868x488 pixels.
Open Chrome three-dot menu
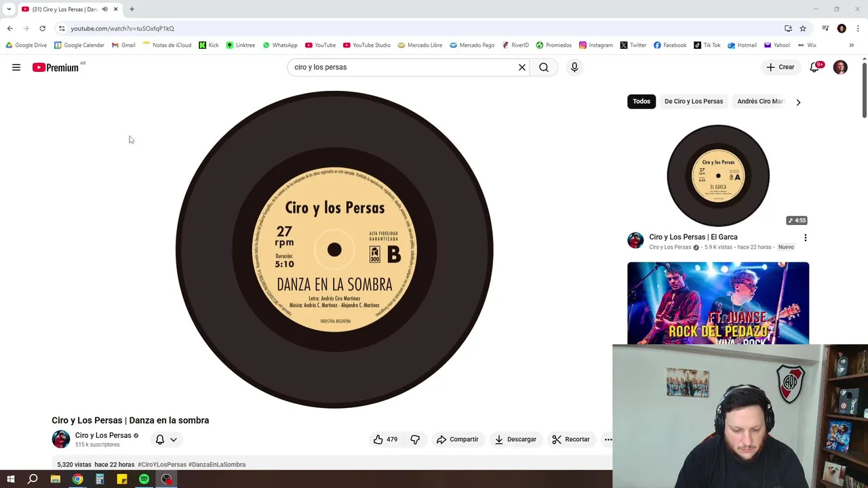coord(858,28)
